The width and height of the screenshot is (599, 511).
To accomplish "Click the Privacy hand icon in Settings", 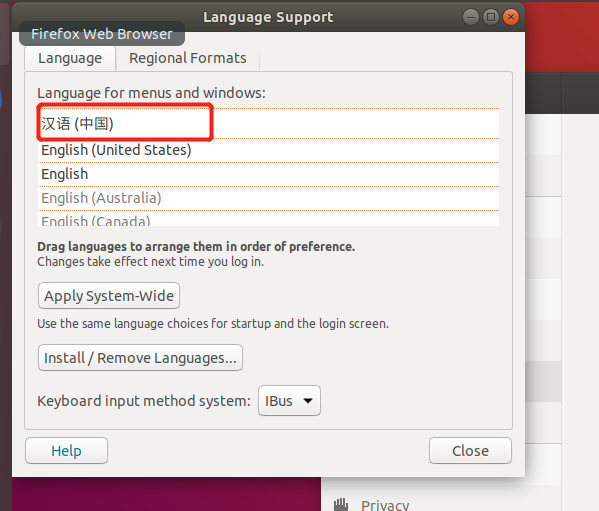I will click(x=341, y=504).
